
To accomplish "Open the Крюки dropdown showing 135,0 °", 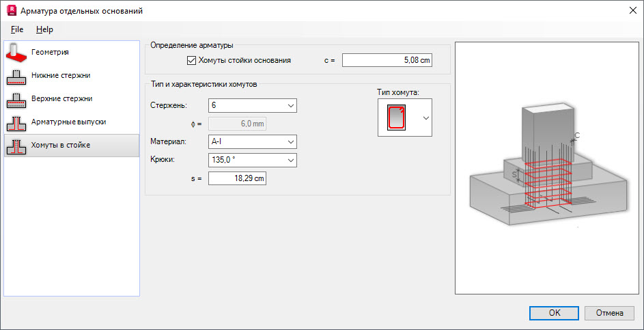I will tap(253, 161).
